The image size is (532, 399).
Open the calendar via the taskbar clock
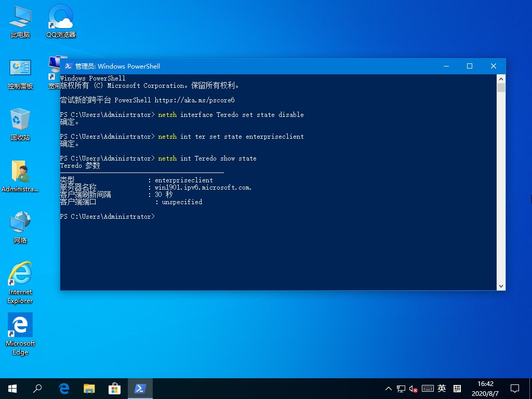[x=485, y=388]
